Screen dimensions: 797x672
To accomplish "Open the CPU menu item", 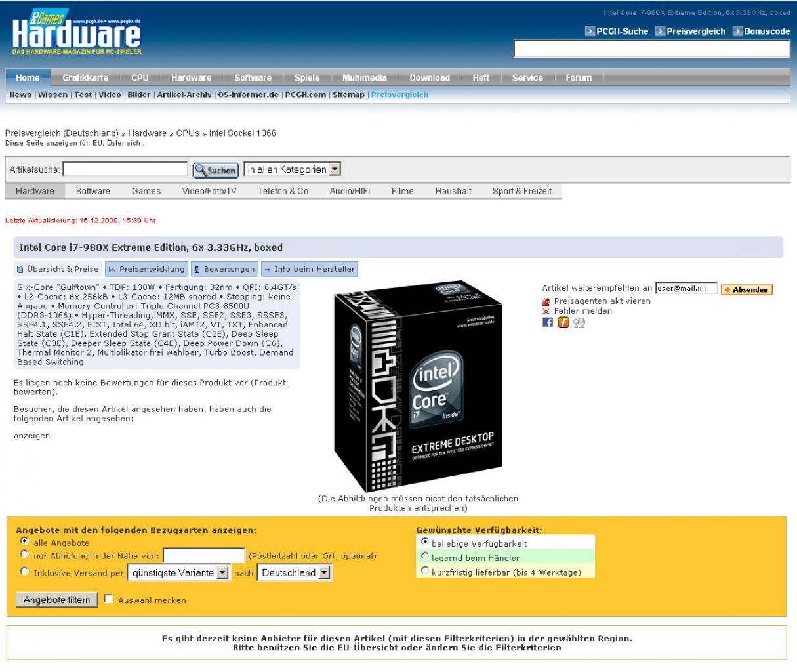I will point(140,77).
